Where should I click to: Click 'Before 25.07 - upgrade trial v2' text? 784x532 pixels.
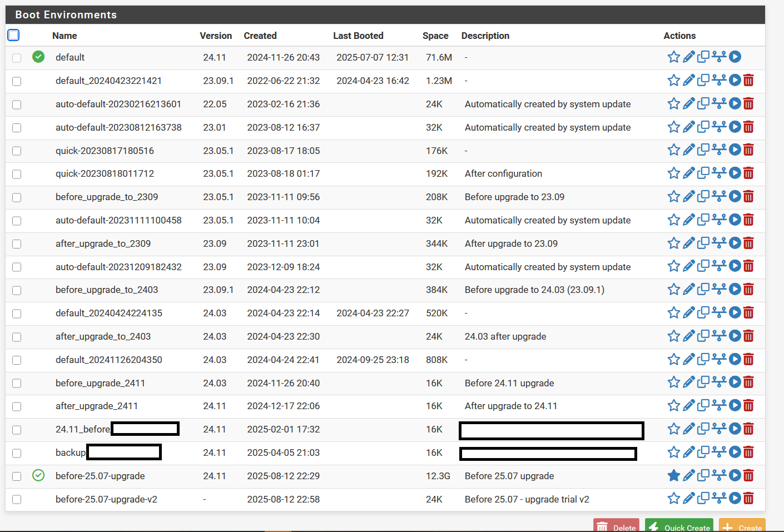pyautogui.click(x=527, y=499)
